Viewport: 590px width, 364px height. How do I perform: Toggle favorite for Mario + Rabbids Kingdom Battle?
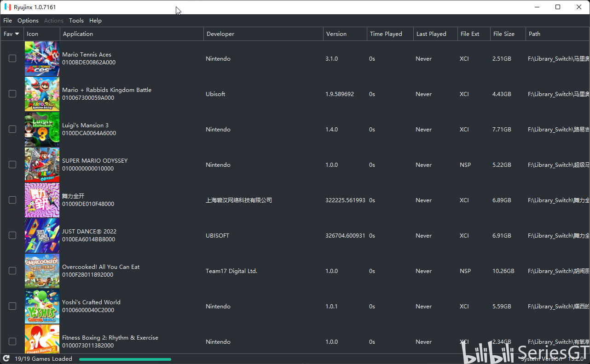(x=12, y=94)
